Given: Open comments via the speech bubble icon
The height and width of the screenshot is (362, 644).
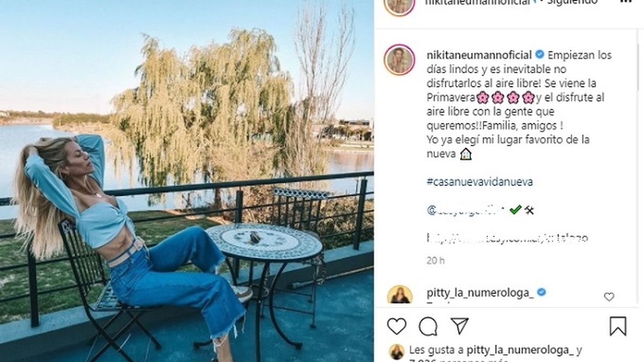Looking at the screenshot, I should (x=428, y=326).
